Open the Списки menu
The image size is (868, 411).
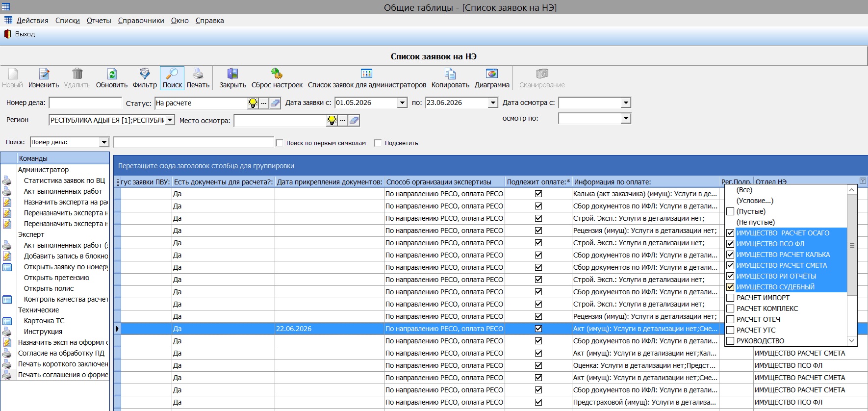click(68, 21)
